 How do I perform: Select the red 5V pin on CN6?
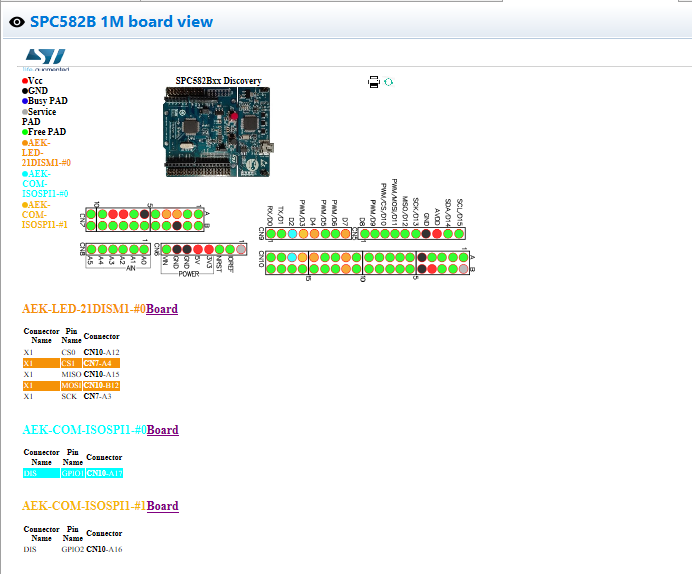pyautogui.click(x=198, y=249)
